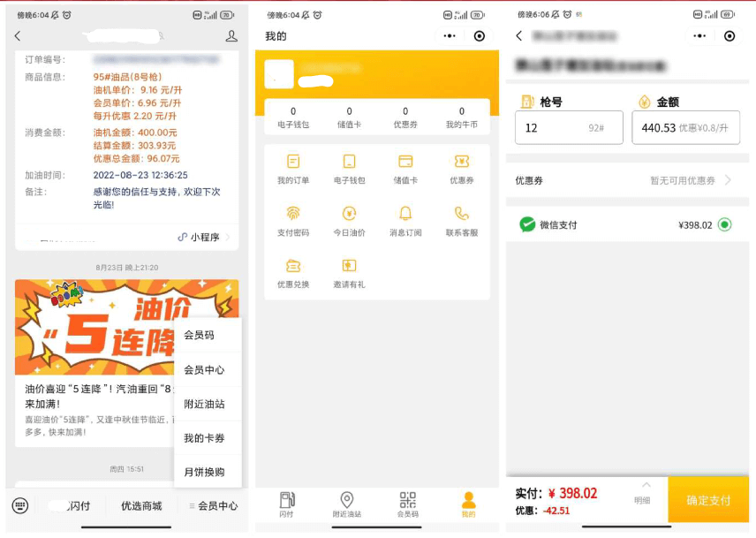Expand the 明细 payment details panel
Image resolution: width=756 pixels, height=538 pixels.
pyautogui.click(x=646, y=493)
